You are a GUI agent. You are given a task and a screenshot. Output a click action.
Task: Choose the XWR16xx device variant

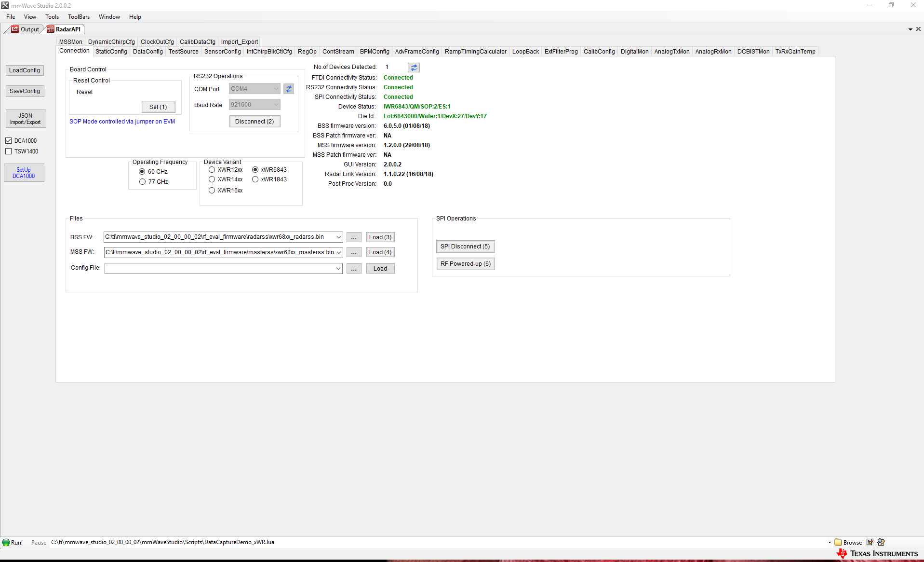(x=212, y=191)
